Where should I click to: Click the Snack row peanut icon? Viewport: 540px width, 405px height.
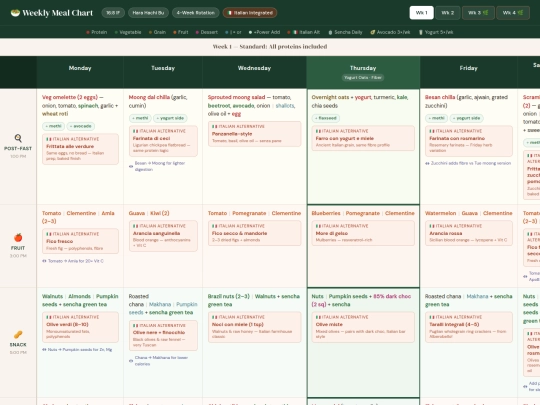coord(18,334)
